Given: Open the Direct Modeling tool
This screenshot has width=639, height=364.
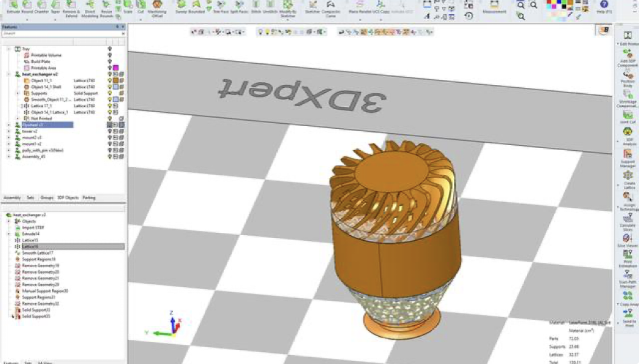Looking at the screenshot, I should pos(89,8).
